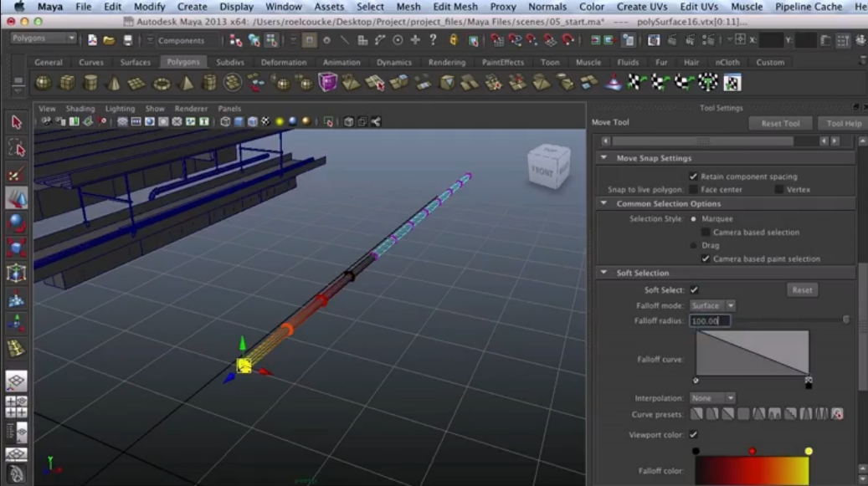Toggle wireframe cube icon in viewport toolbar

pyautogui.click(x=225, y=121)
